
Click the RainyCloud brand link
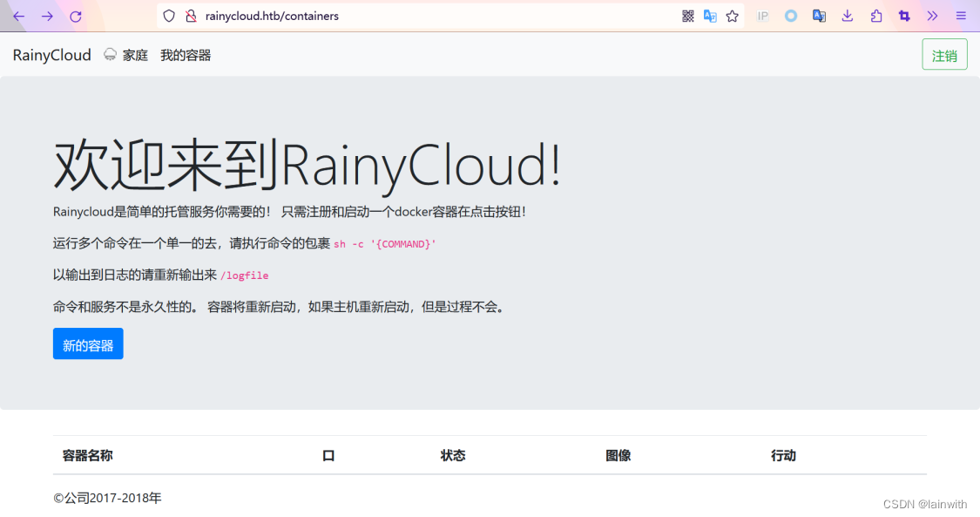pyautogui.click(x=52, y=55)
